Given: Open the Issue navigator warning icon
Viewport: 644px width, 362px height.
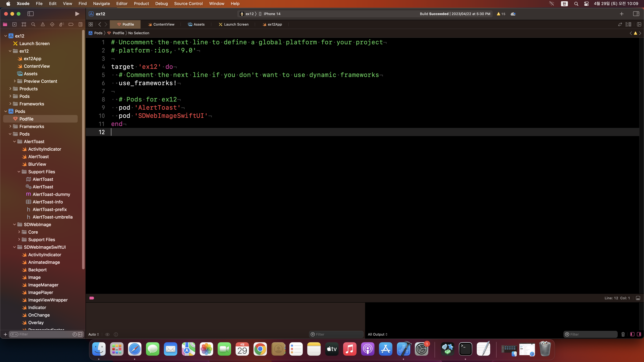Looking at the screenshot, I should tap(43, 24).
